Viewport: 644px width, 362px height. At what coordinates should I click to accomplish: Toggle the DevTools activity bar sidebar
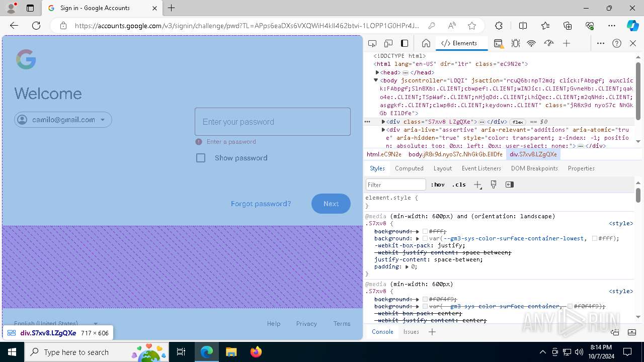click(405, 44)
